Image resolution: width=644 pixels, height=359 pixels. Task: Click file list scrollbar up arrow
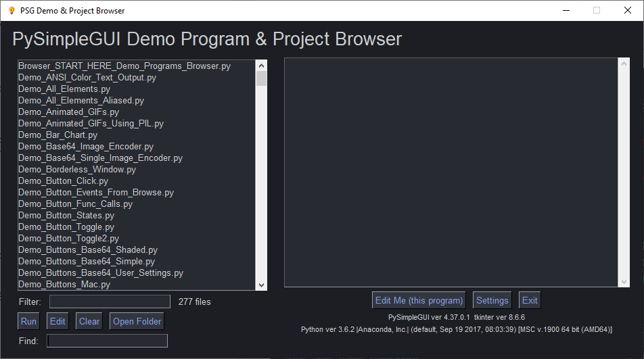click(x=261, y=66)
